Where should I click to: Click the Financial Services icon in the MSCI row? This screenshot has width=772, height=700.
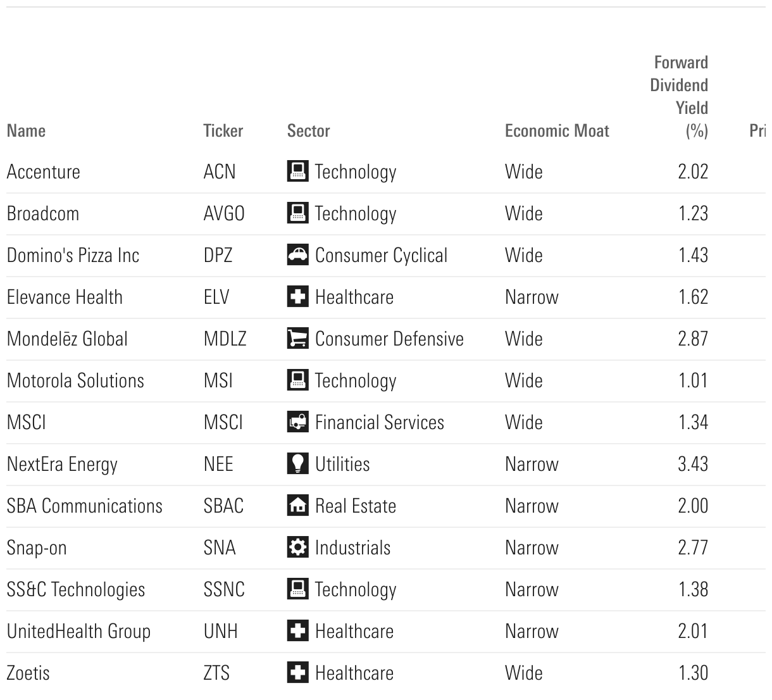click(297, 422)
